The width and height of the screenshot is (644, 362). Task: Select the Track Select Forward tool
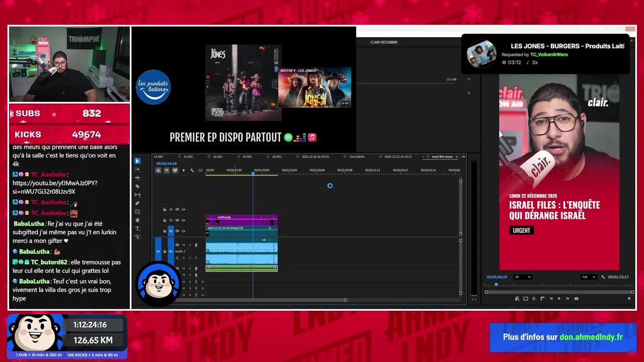pos(137,169)
